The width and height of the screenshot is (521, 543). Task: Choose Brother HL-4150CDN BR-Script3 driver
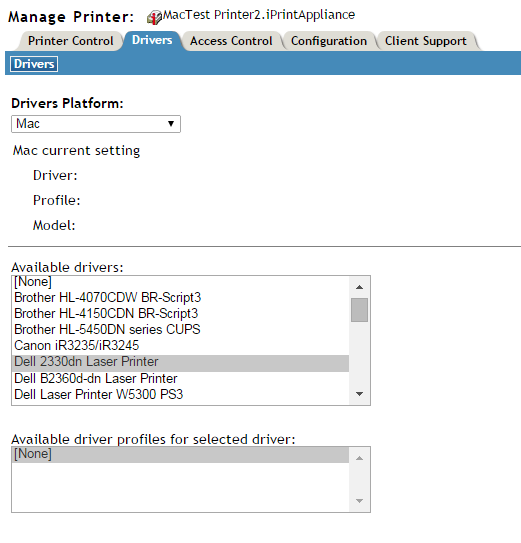pos(180,313)
